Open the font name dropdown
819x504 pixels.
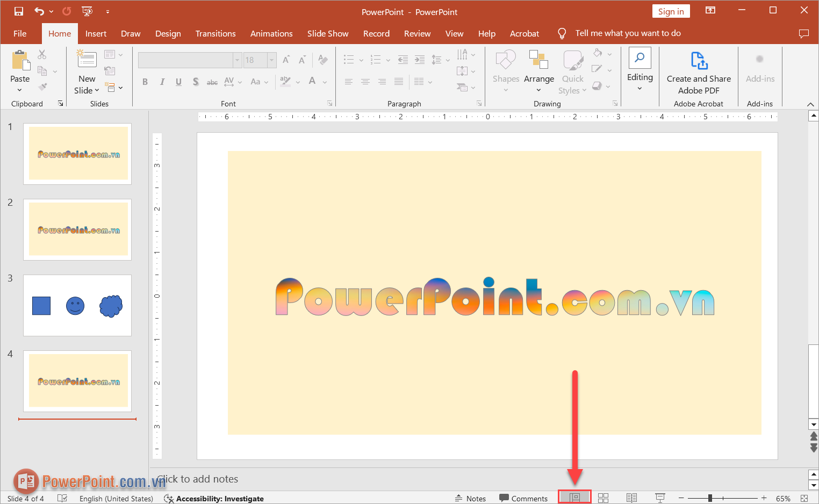(x=237, y=60)
